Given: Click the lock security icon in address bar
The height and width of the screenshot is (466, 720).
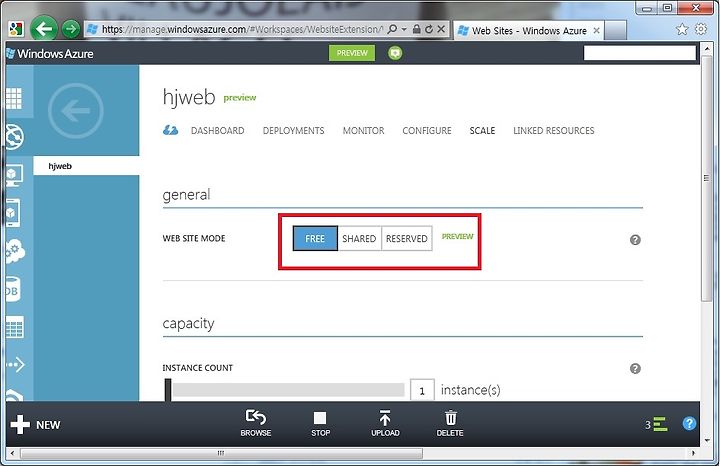Looking at the screenshot, I should [416, 29].
